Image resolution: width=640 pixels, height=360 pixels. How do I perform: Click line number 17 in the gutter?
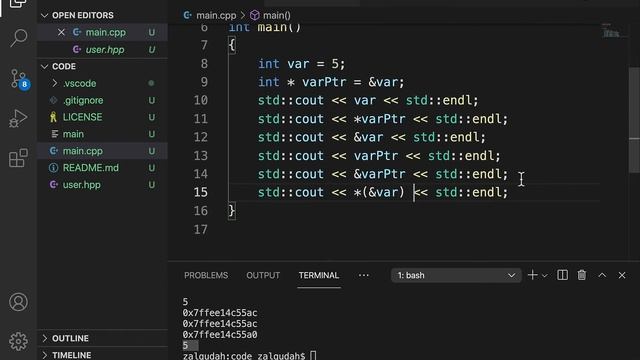[201, 229]
